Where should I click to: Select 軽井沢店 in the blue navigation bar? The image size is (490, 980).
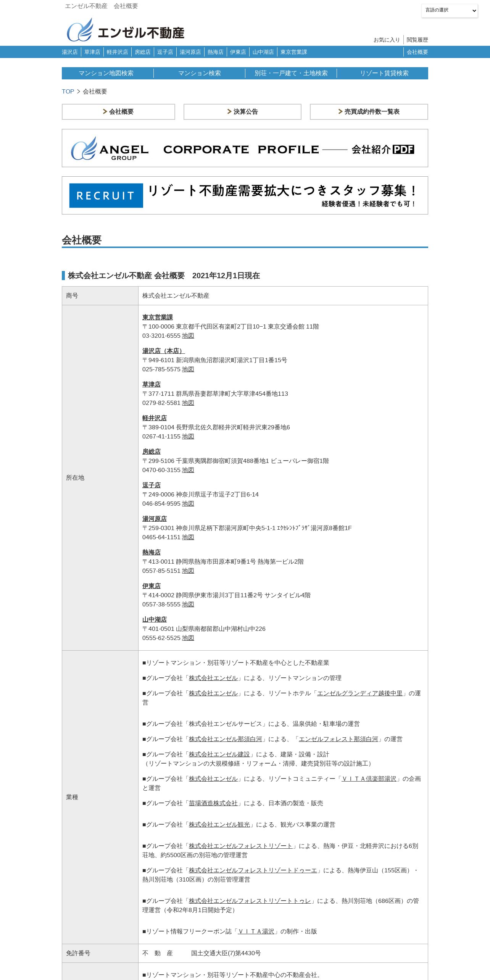(x=118, y=52)
